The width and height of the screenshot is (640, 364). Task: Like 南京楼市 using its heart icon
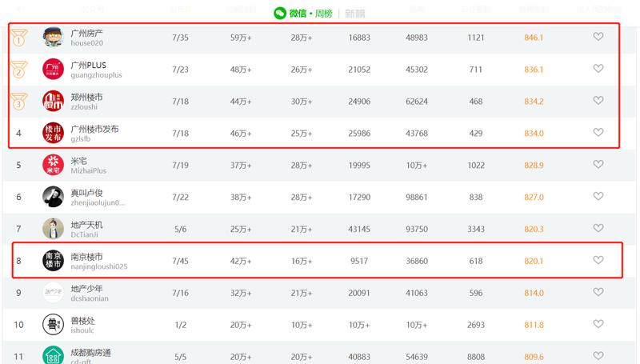(x=598, y=260)
